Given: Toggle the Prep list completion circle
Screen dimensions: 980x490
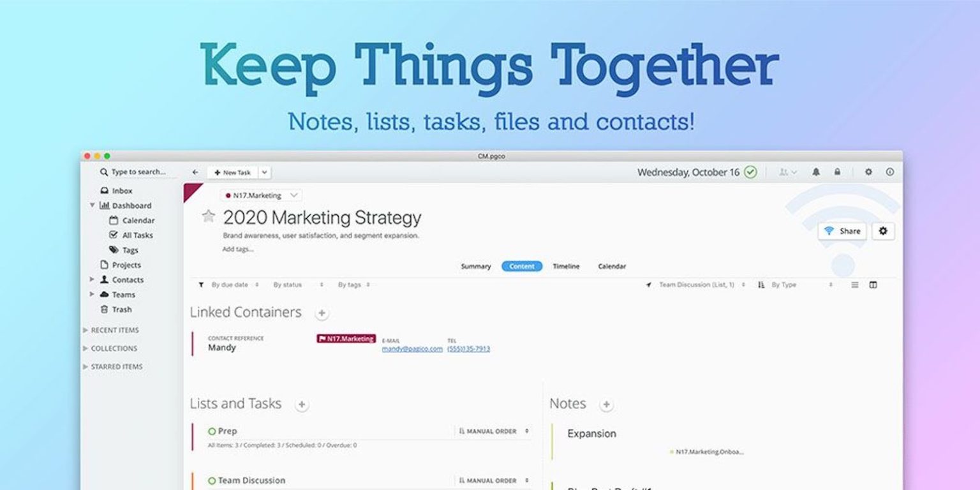Looking at the screenshot, I should tap(212, 431).
